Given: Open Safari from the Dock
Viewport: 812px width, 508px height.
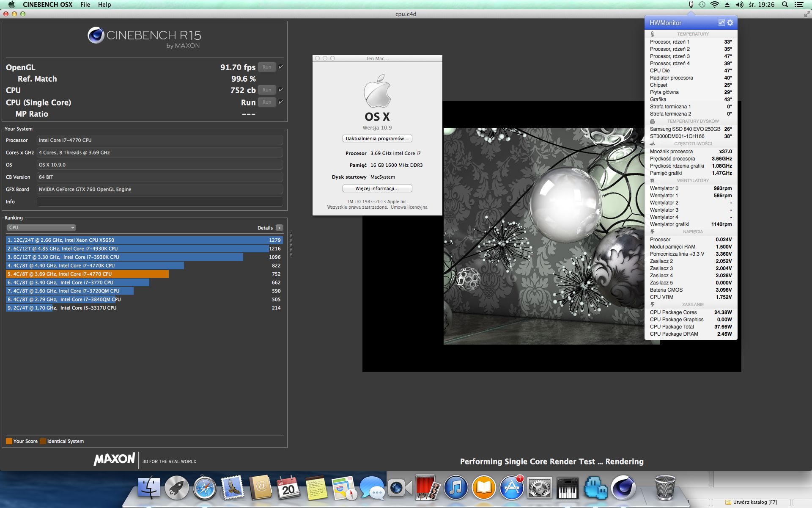Looking at the screenshot, I should tap(205, 488).
